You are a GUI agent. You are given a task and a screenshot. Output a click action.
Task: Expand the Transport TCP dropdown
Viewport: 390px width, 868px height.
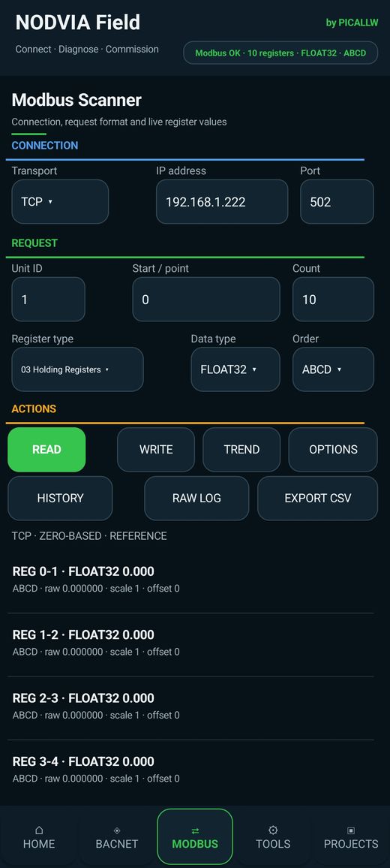(x=60, y=201)
